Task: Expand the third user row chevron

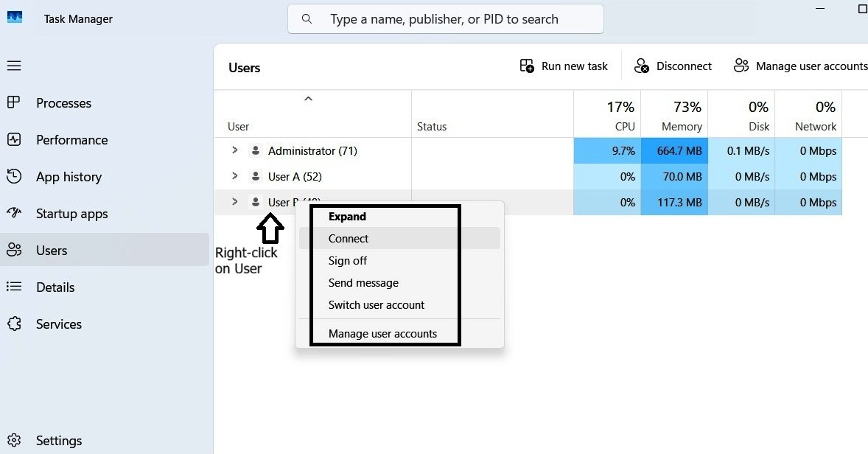Action: pos(235,202)
